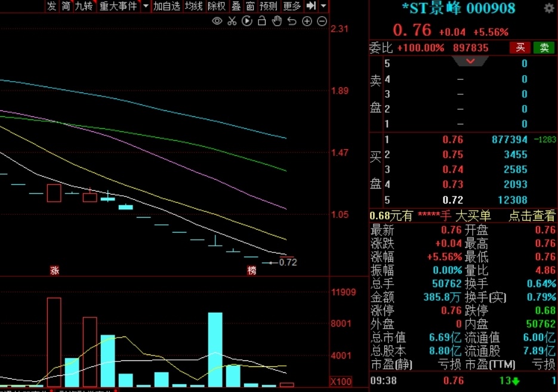Click the 窗 window button
The height and width of the screenshot is (392, 558).
pyautogui.click(x=250, y=6)
